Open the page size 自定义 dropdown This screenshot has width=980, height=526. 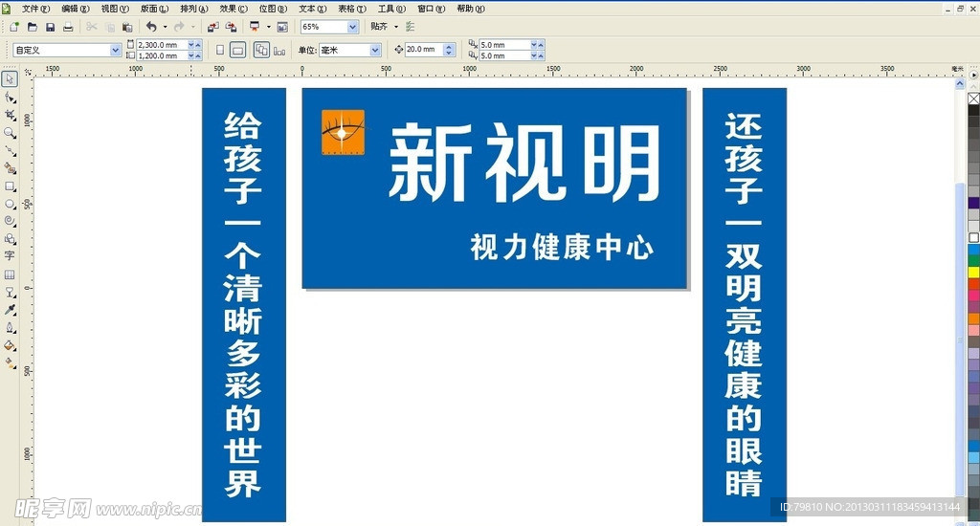coord(116,50)
